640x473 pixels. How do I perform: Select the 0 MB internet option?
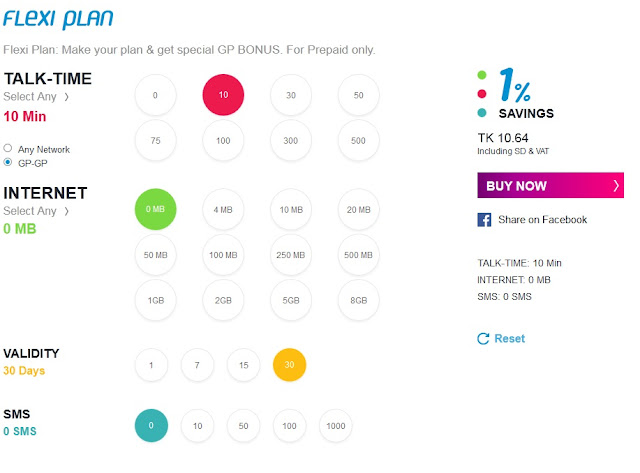tap(155, 209)
